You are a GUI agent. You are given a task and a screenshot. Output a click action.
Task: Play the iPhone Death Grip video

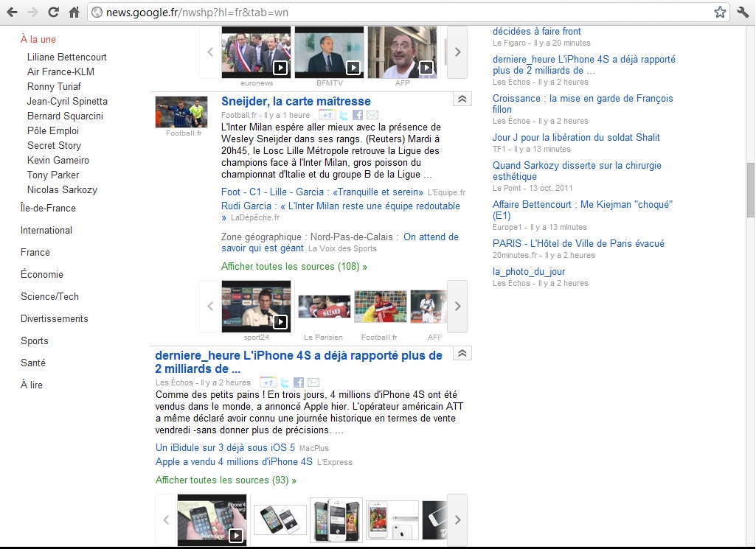click(212, 520)
